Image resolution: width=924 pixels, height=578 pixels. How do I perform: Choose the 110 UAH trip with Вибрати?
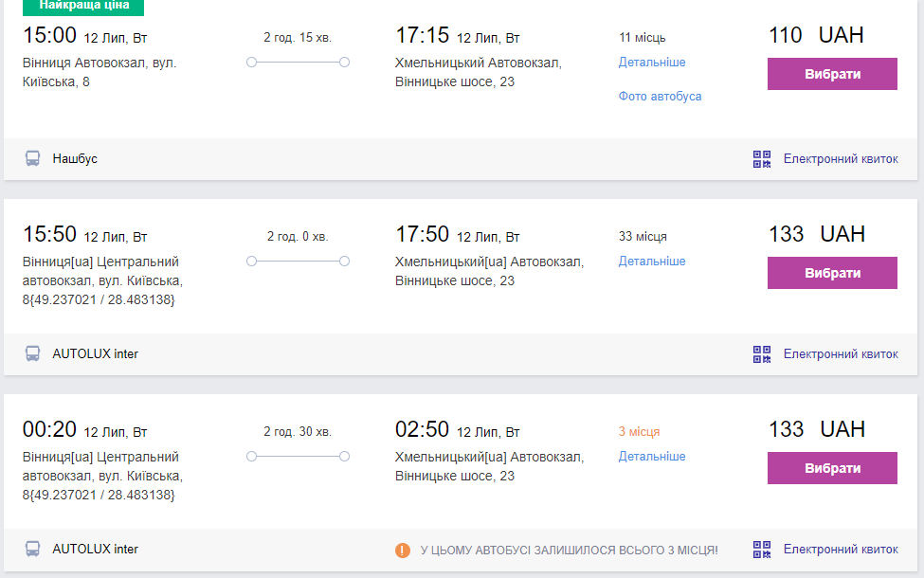point(832,74)
